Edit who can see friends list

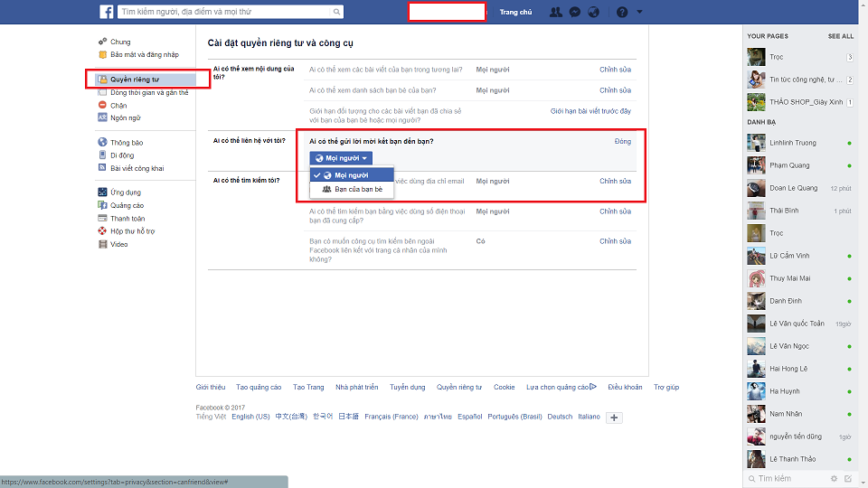pos(615,90)
